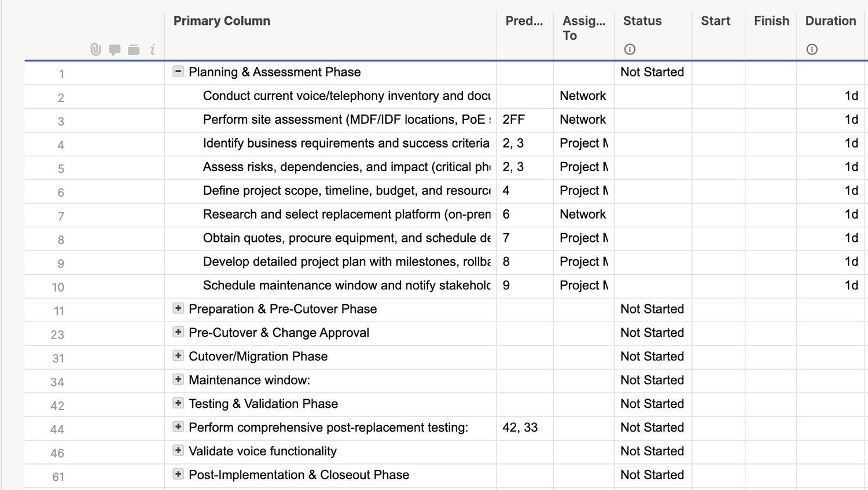The width and height of the screenshot is (868, 490).
Task: Expand Testing & Validation Phase
Action: 178,403
